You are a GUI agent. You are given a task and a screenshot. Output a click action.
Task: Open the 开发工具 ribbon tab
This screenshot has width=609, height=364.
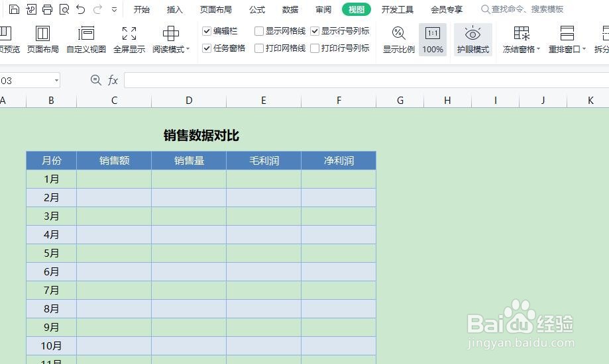tap(397, 9)
